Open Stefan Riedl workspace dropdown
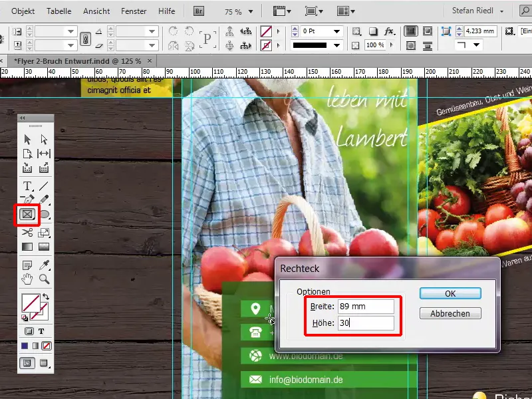 click(x=477, y=11)
